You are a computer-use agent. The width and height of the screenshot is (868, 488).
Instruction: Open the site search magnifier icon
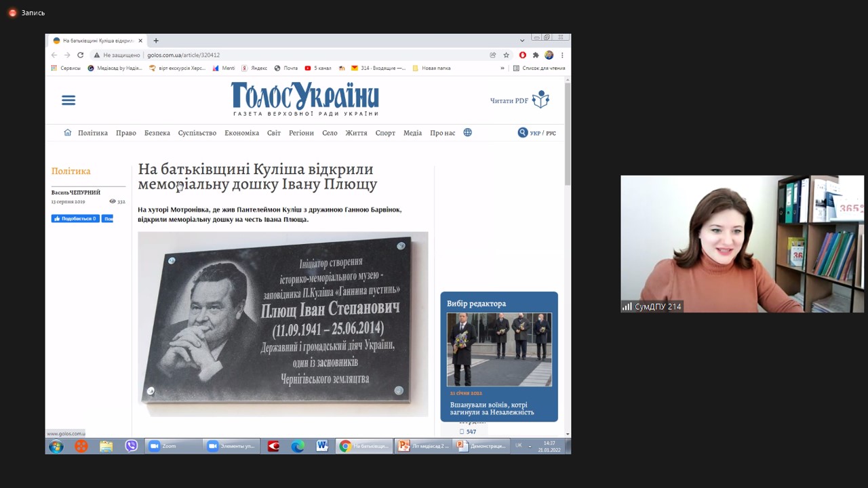522,133
